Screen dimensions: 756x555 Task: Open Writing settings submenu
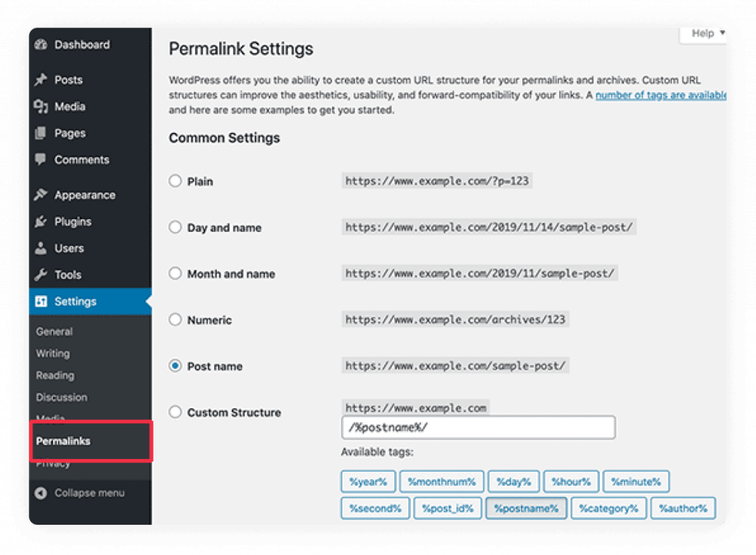click(53, 354)
